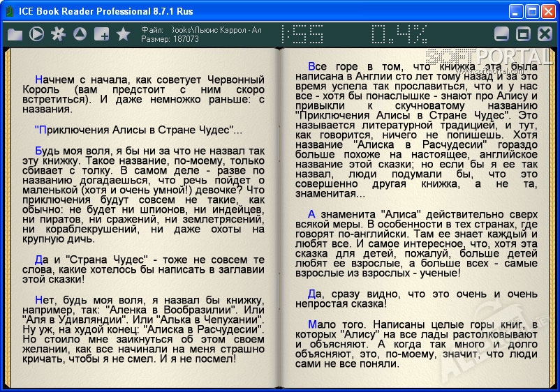Minimize the window from the title bar
Viewport: 560px width, 392px height.
pos(515,11)
